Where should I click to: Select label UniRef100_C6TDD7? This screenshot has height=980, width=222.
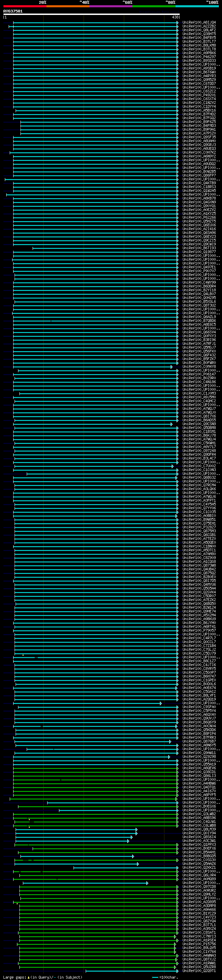coord(199,84)
